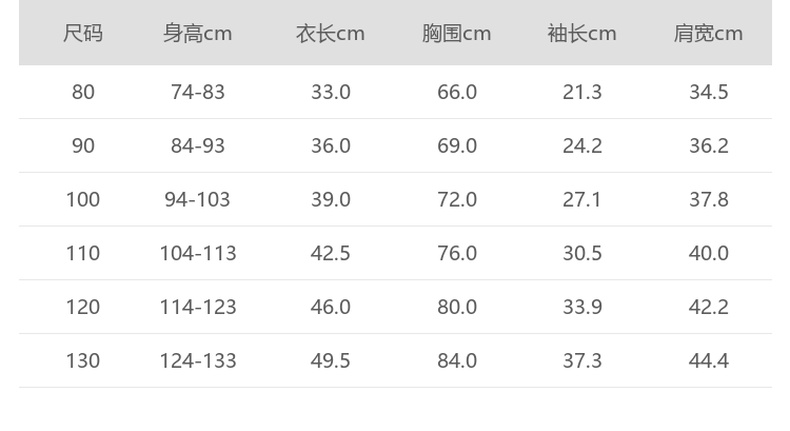Click garment length value 42.5

(330, 253)
